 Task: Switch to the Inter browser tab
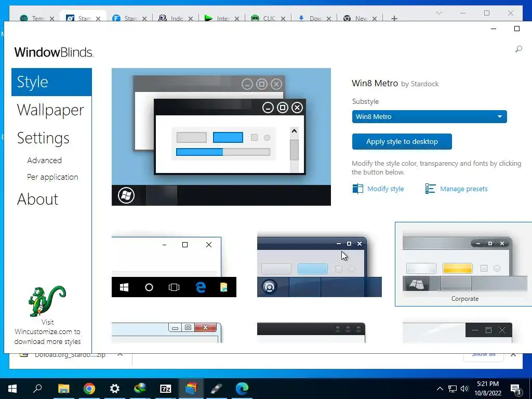pos(218,18)
